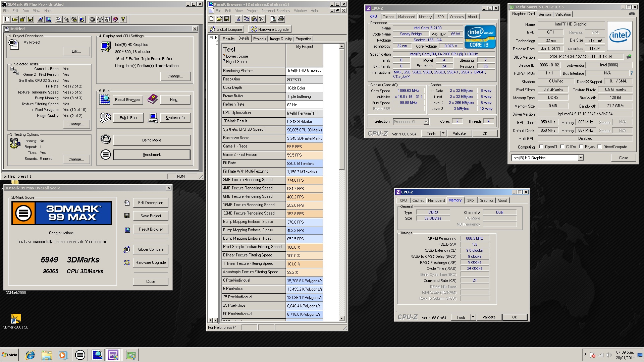644x362 pixels.
Task: Open Mainboard tab in CPU-Z CPU window
Action: tap(407, 17)
